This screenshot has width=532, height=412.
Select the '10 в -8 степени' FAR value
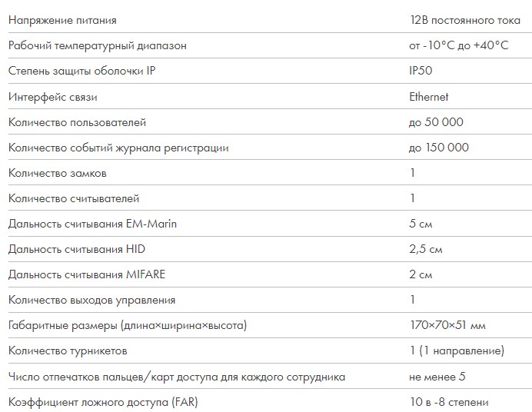pos(449,402)
